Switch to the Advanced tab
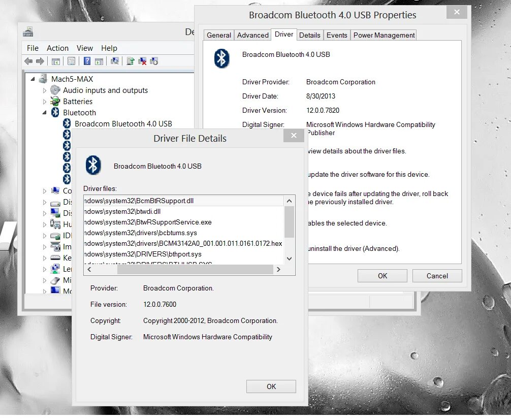Screen dimensions: 511x420 pos(252,35)
